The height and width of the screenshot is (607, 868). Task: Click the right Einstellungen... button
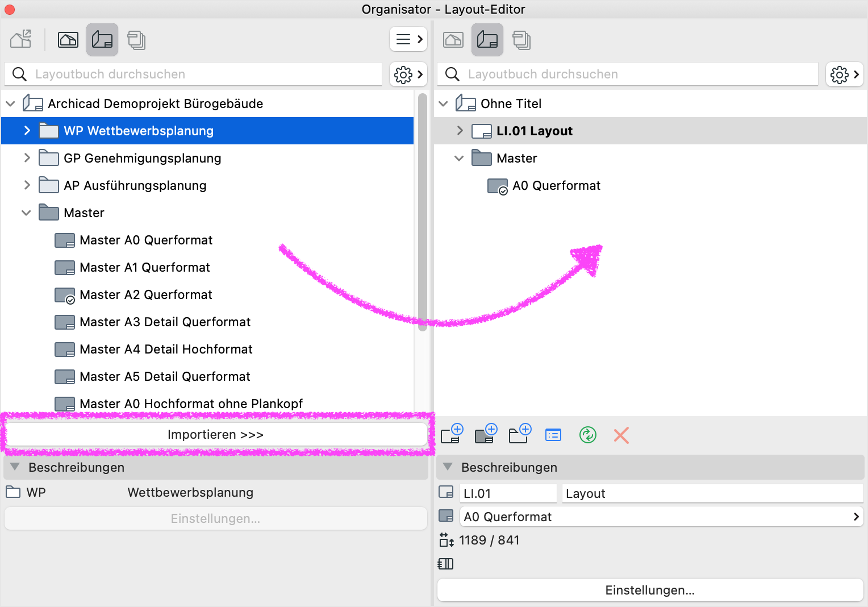tap(650, 590)
